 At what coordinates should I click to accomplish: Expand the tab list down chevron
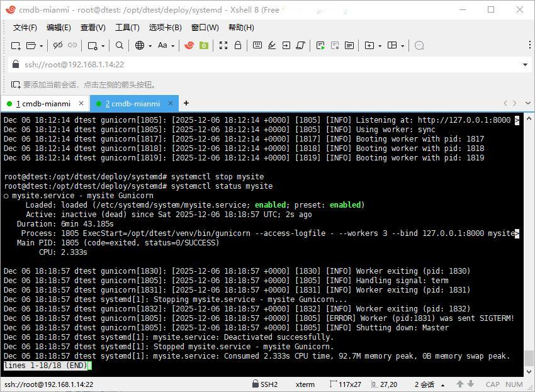(528, 103)
